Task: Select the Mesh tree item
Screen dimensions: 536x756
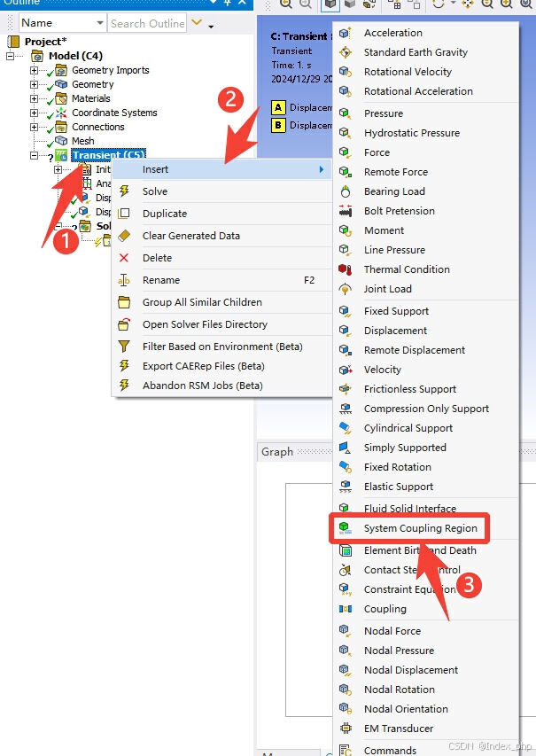Action: click(x=83, y=141)
